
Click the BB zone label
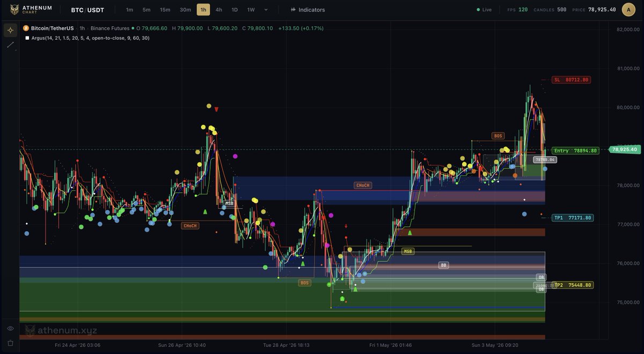point(443,265)
